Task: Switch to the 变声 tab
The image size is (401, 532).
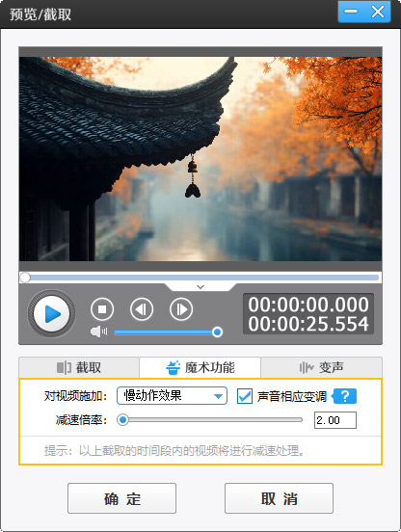Action: (x=321, y=367)
